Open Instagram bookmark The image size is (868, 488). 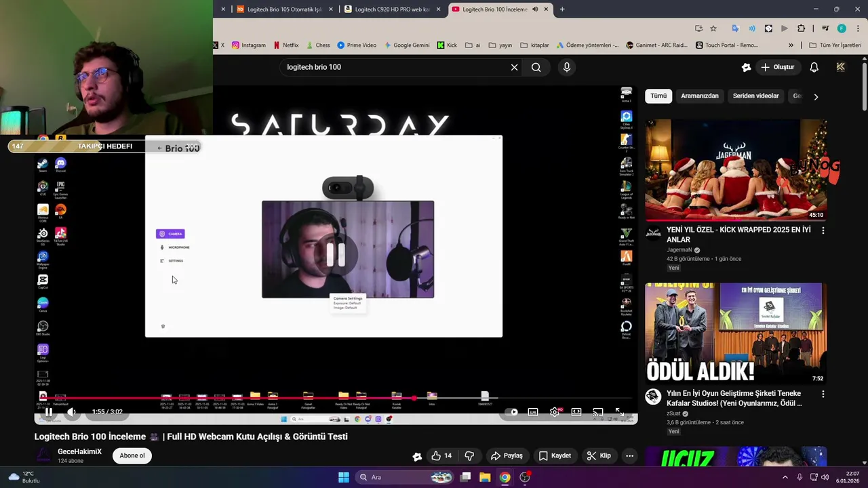pyautogui.click(x=248, y=45)
